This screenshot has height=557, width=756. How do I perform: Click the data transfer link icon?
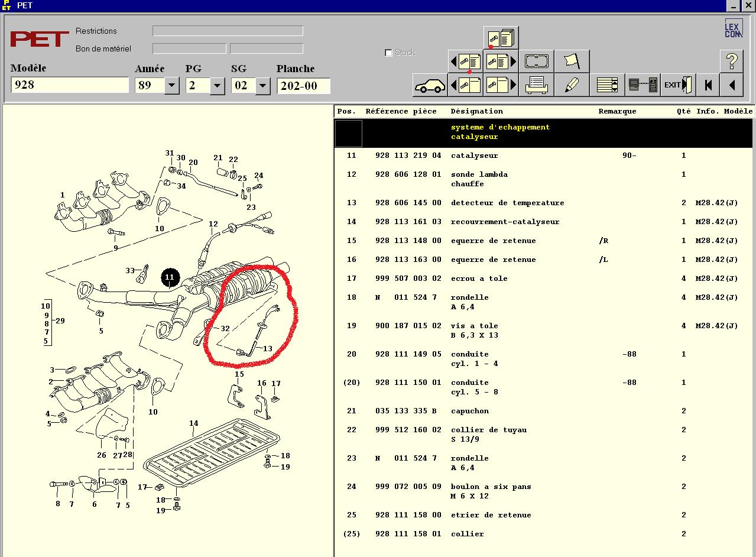pyautogui.click(x=643, y=85)
